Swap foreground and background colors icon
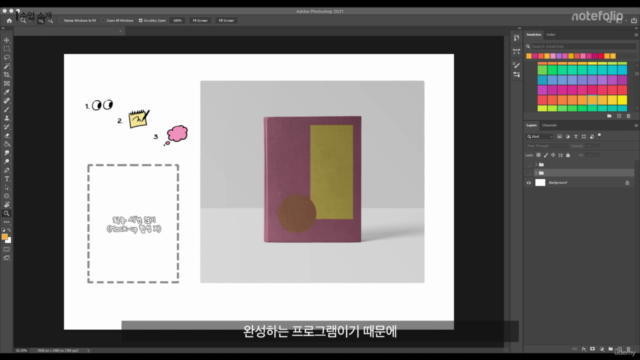Screen dimensions: 640x360 tap(9, 231)
